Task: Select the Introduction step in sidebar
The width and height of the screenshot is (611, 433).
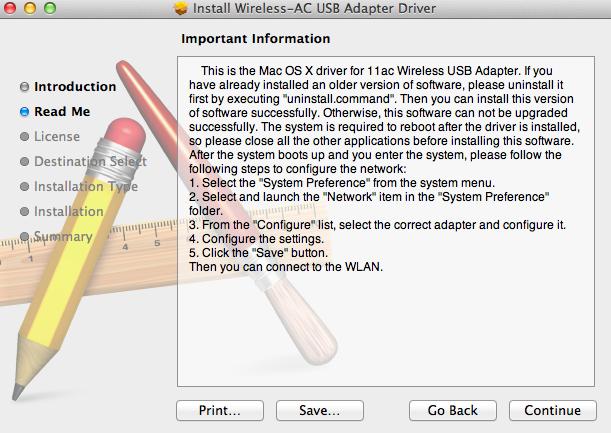Action: click(x=75, y=87)
